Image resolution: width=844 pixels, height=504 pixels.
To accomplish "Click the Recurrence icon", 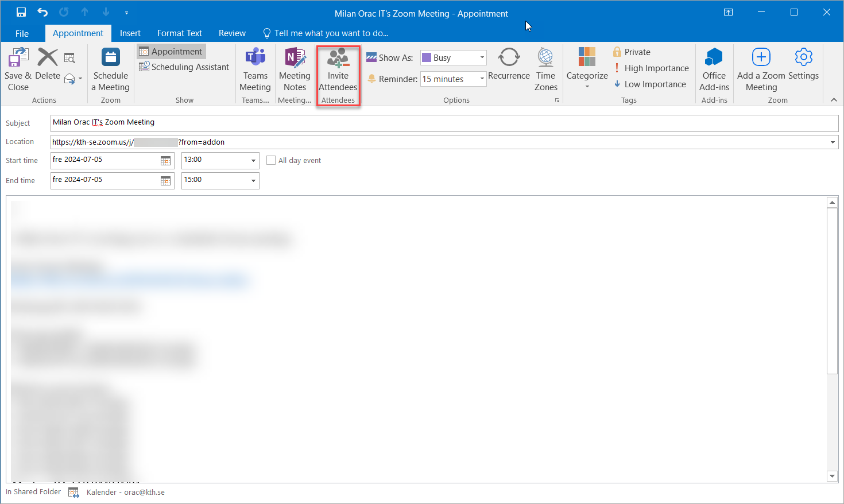I will coord(509,59).
